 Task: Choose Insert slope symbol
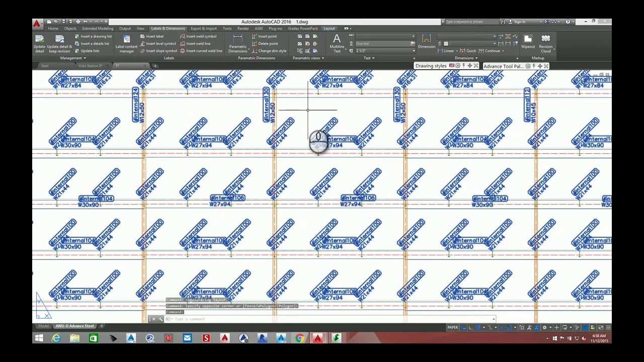(x=158, y=51)
